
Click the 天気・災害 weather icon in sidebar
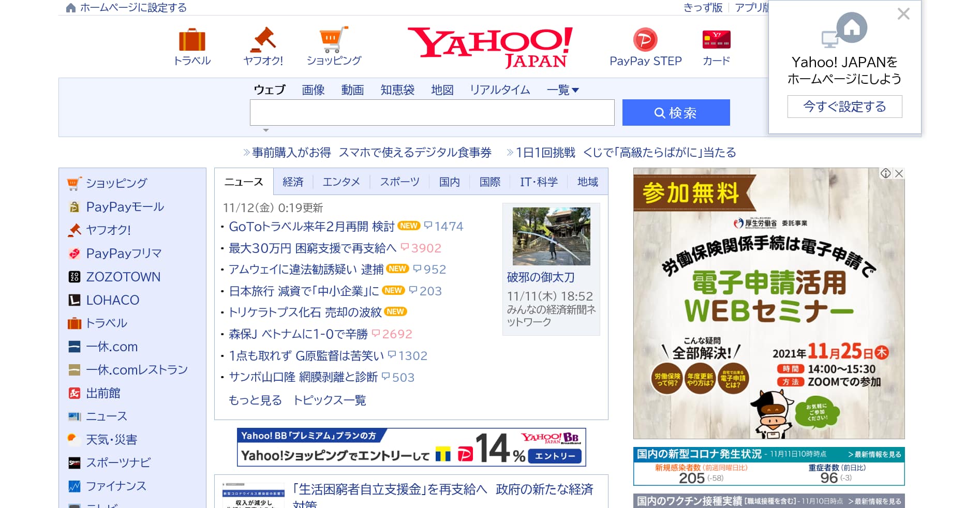(x=75, y=440)
